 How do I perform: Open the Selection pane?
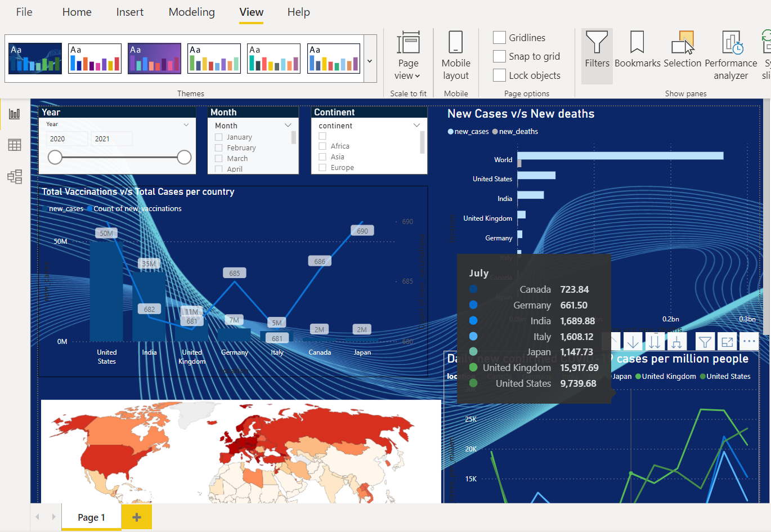tap(682, 53)
